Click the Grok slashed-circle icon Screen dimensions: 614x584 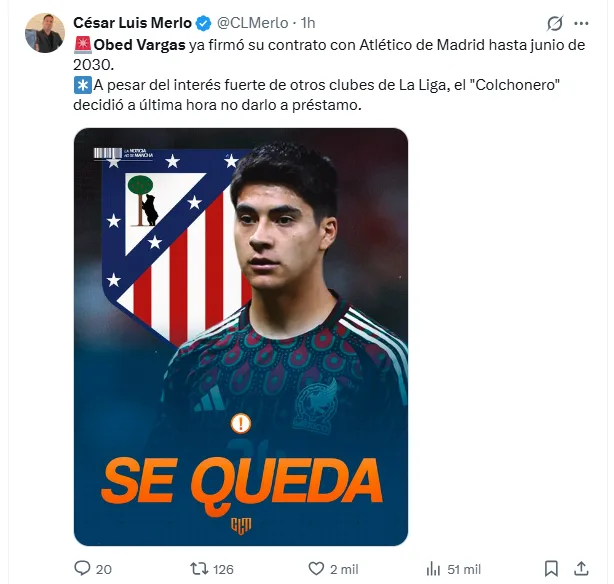[x=555, y=24]
